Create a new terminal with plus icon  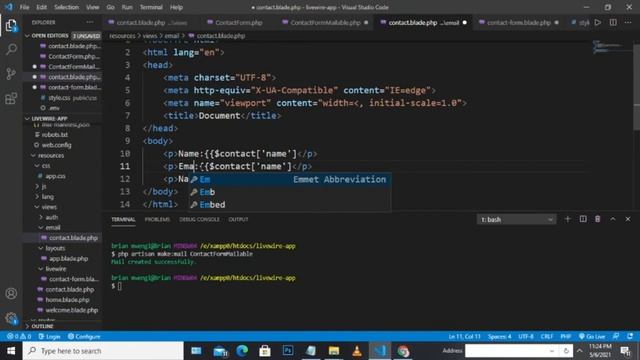(567, 219)
